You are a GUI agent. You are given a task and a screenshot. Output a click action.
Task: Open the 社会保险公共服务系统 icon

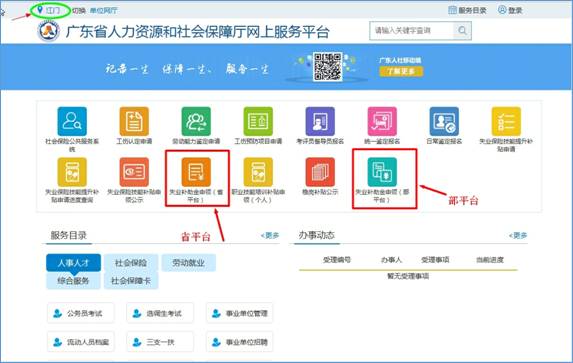(72, 121)
